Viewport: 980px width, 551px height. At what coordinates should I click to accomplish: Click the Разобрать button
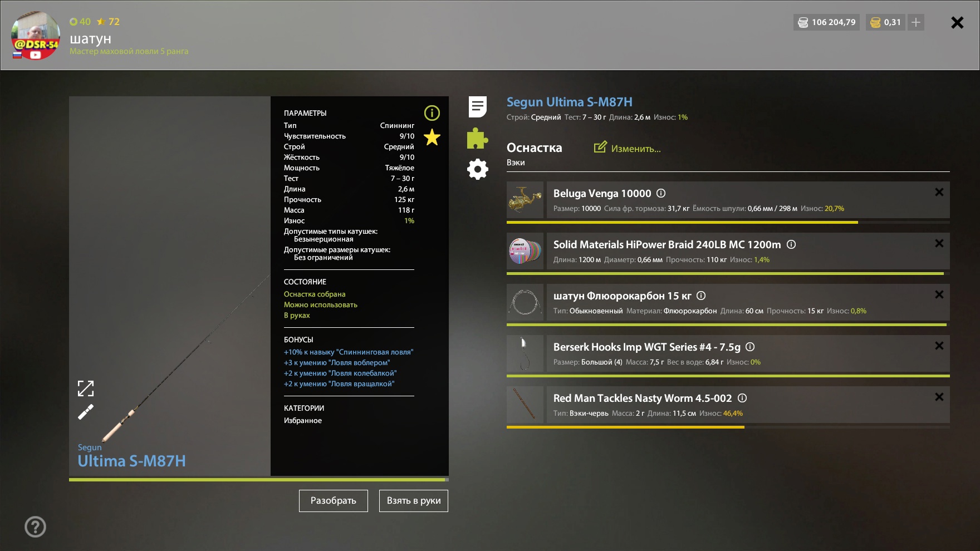334,501
